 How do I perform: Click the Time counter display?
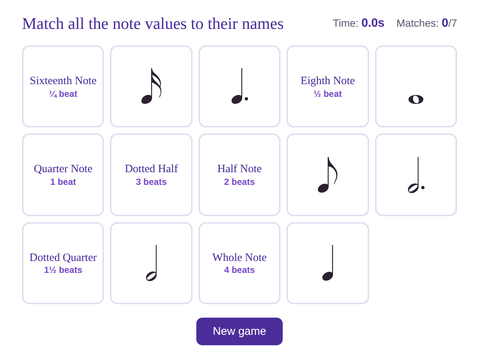click(358, 23)
